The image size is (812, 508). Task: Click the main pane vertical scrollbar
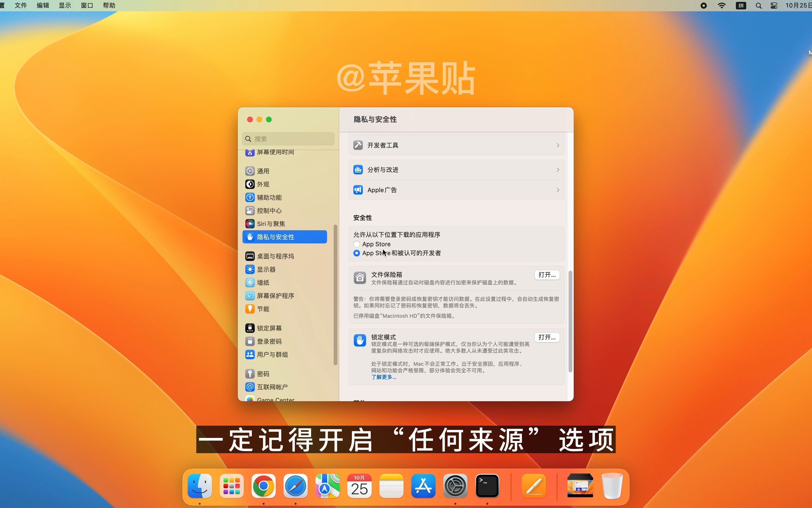coord(570,321)
